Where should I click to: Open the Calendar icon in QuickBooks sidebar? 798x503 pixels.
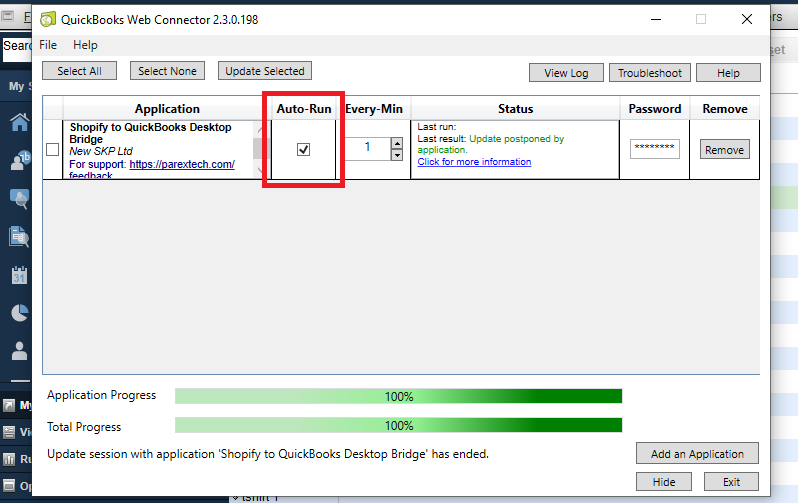[19, 275]
